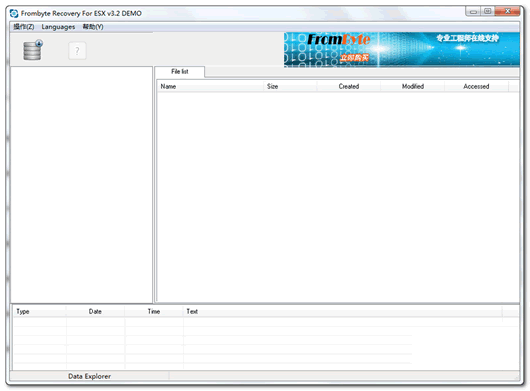The height and width of the screenshot is (391, 530).
Task: Click the question mark help button
Action: coord(77,51)
